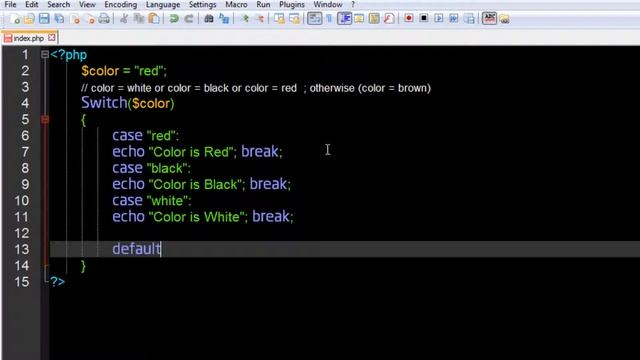Click line number 15 in the margin
640x360 pixels.
coord(22,282)
